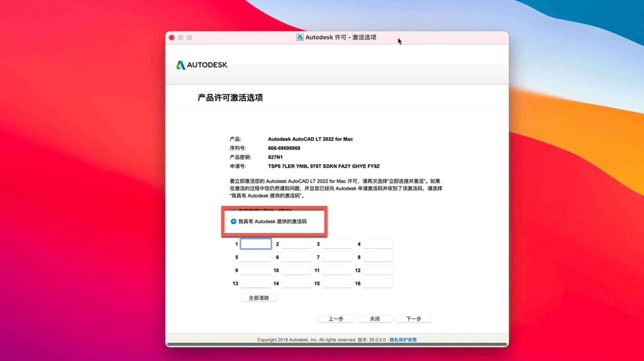Click into activation code field 7
644x361 pixels.
coord(337,257)
